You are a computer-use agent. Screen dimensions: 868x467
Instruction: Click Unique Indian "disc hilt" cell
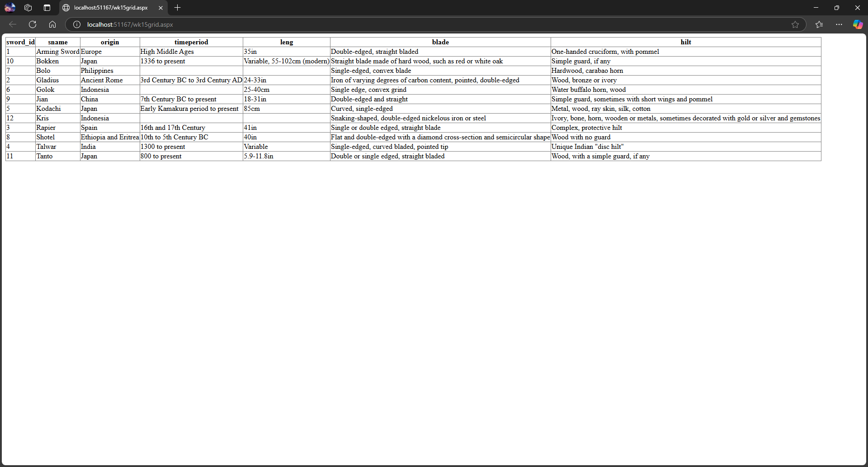(x=686, y=147)
